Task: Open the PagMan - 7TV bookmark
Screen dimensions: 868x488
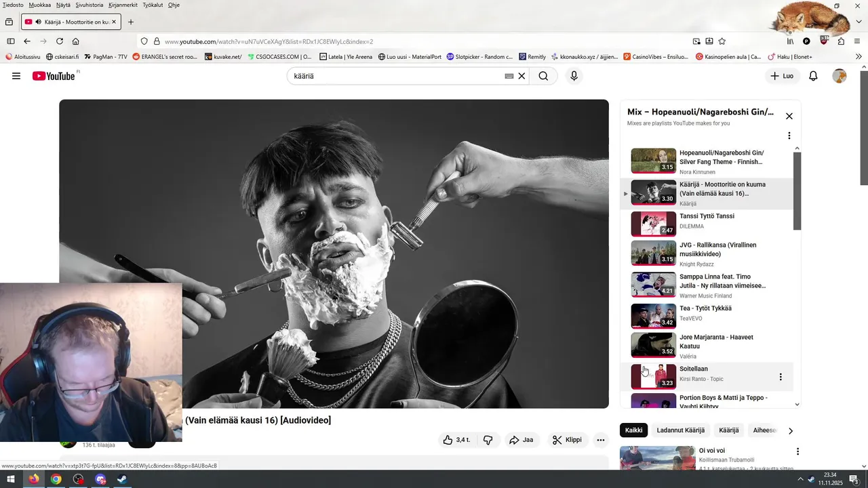Action: (x=106, y=57)
